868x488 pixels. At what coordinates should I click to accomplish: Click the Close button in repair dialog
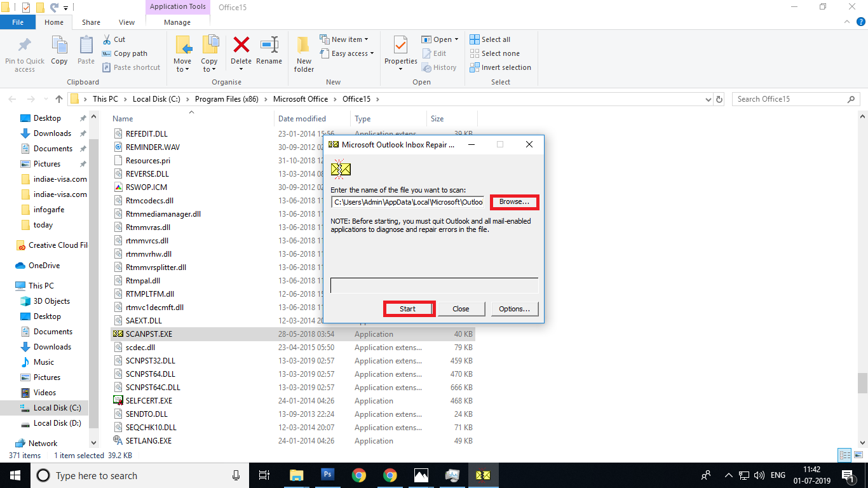coord(461,309)
